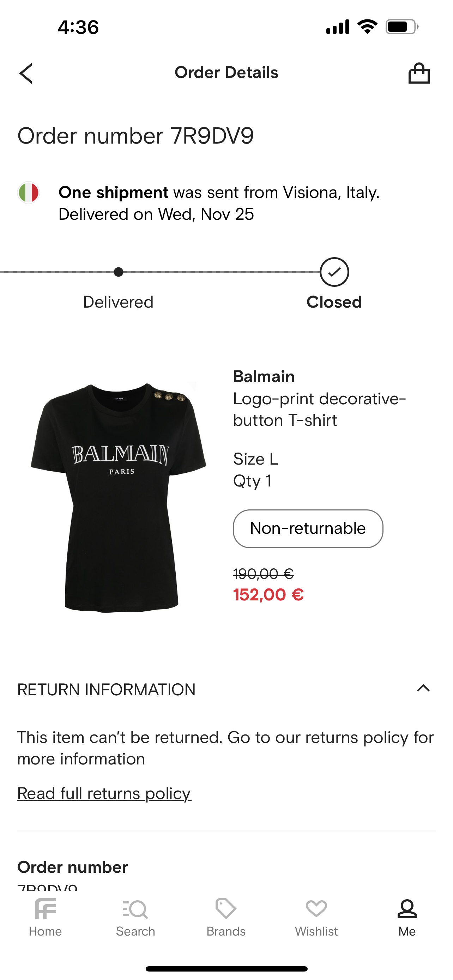
Task: Open the Me tab
Action: point(407,918)
